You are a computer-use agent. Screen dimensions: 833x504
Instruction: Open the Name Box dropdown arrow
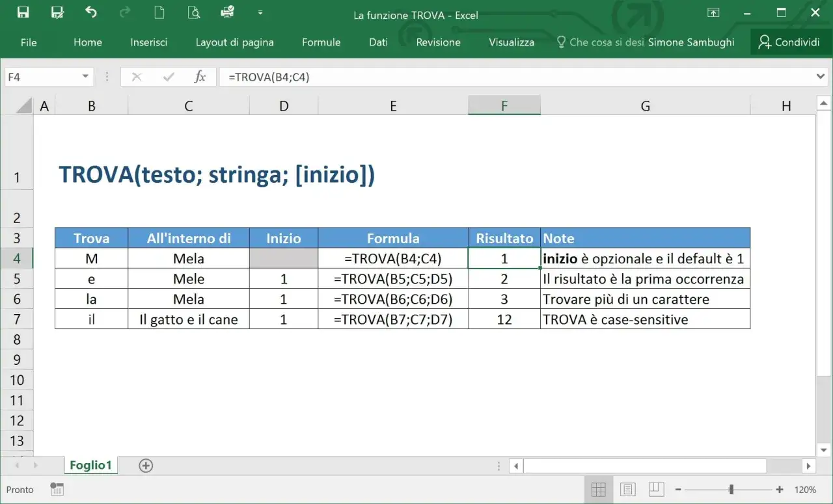(x=85, y=77)
